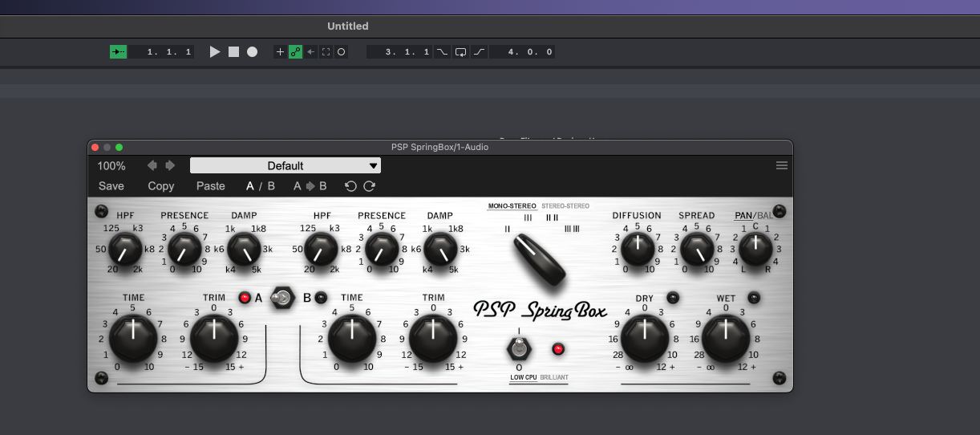Click the SPREAD knob
Screen dimensions: 980x435
696,250
